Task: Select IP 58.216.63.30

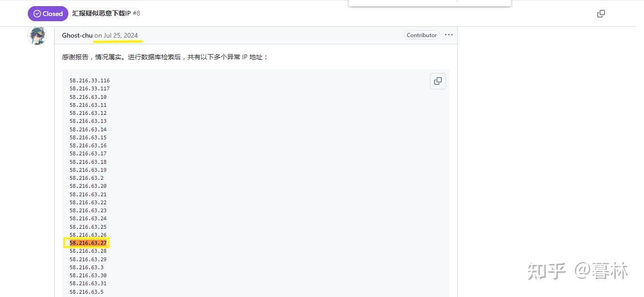Action: 88,275
